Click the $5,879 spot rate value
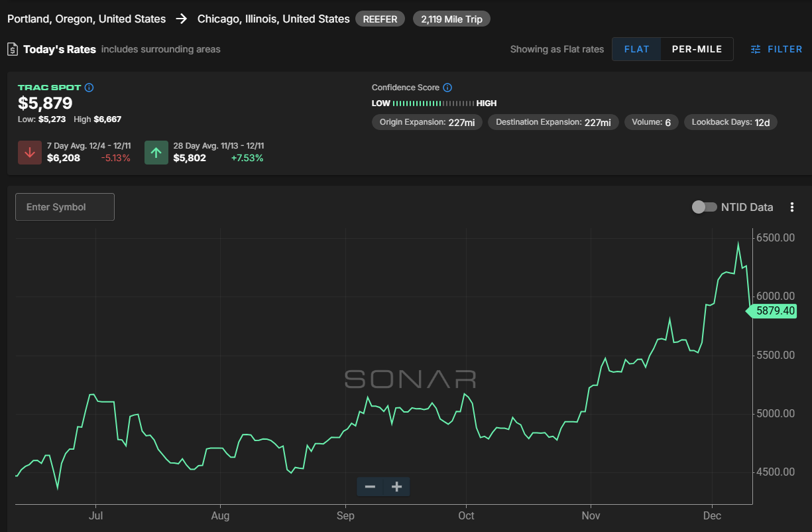 tap(45, 103)
